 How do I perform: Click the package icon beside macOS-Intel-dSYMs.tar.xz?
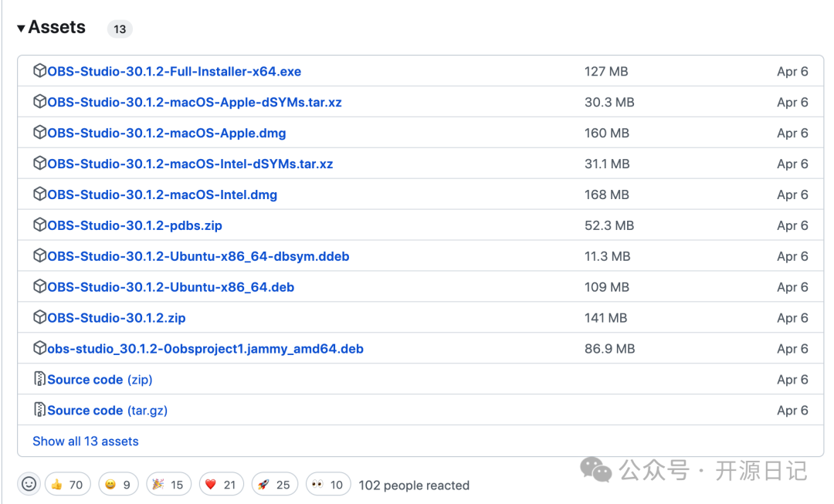tap(40, 163)
